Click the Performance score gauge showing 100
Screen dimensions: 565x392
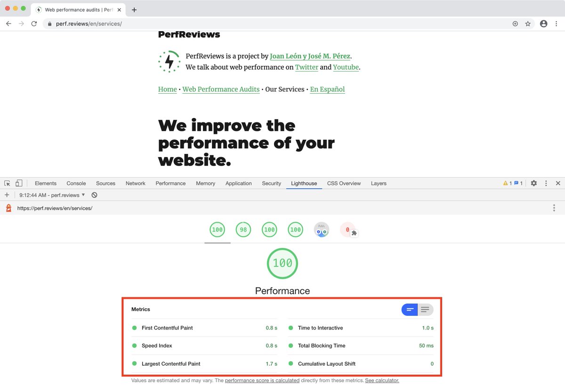coord(282,264)
